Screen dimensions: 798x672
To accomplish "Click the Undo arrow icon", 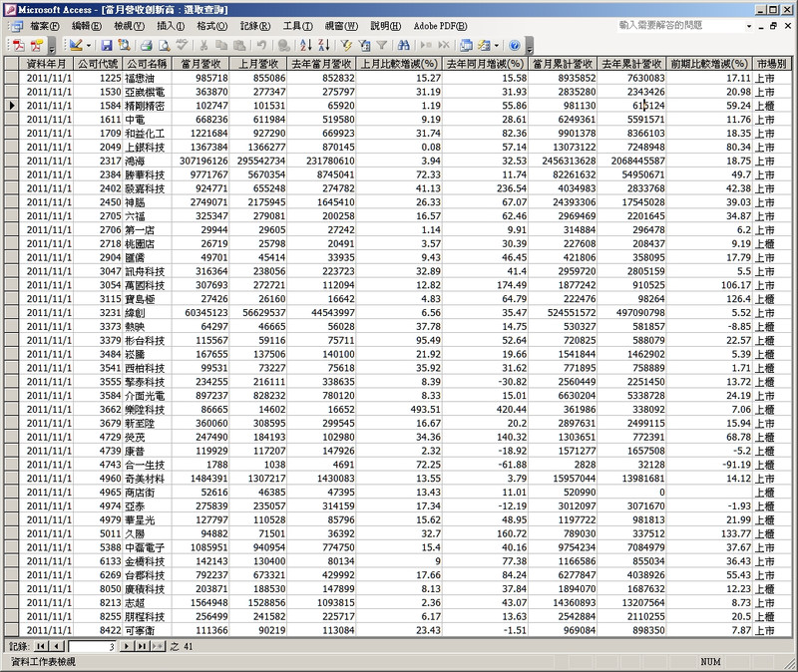I will (x=261, y=45).
